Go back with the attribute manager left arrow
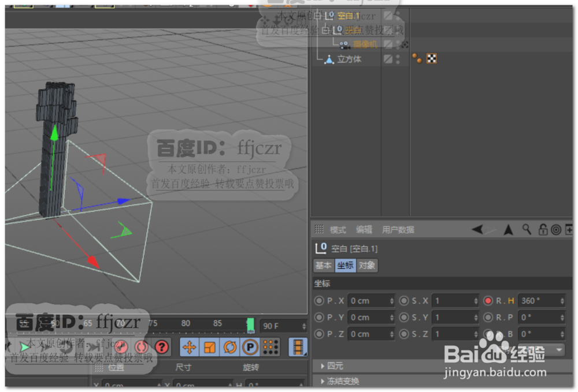This screenshot has height=392, width=578. (477, 230)
